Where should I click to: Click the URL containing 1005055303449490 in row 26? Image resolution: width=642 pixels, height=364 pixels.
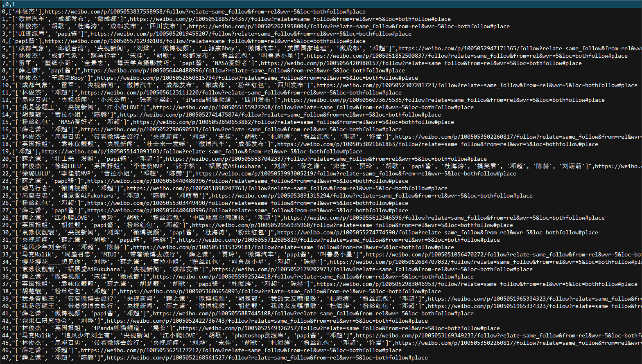pyautogui.click(x=248, y=203)
